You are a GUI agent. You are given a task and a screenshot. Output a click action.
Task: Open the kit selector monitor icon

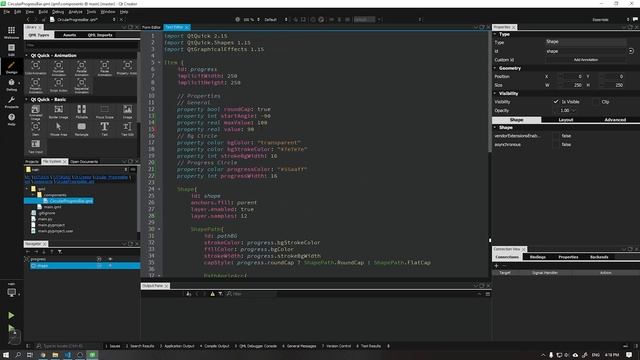[x=11, y=292]
